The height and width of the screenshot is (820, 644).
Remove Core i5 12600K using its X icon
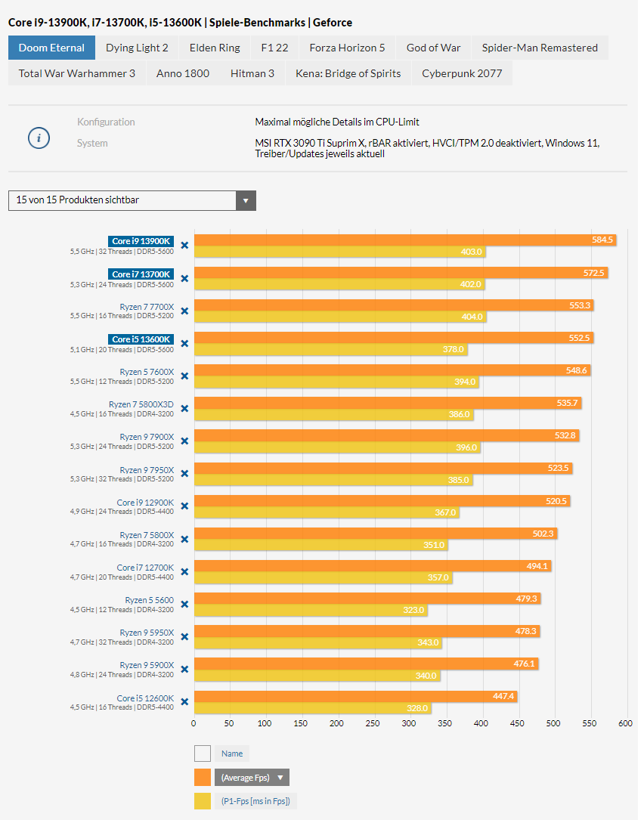[x=184, y=702]
